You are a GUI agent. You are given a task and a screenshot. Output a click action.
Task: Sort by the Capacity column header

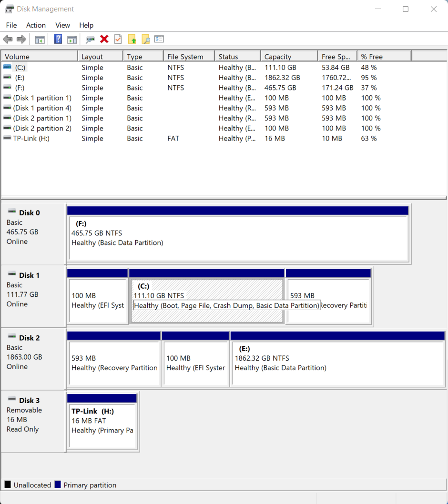pos(289,57)
